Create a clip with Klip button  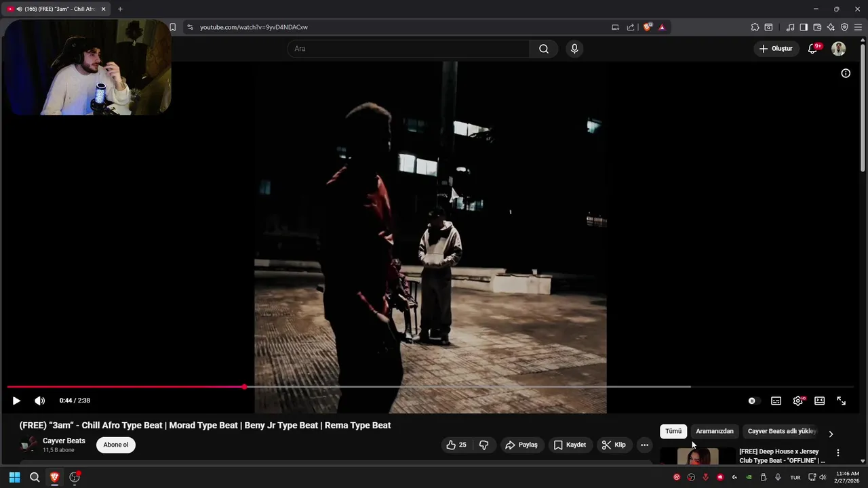[614, 445]
